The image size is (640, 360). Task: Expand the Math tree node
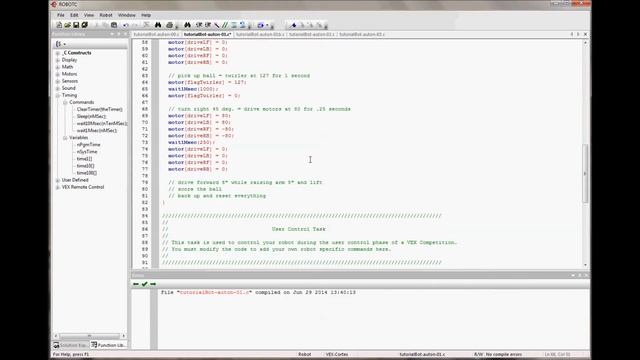coord(58,67)
